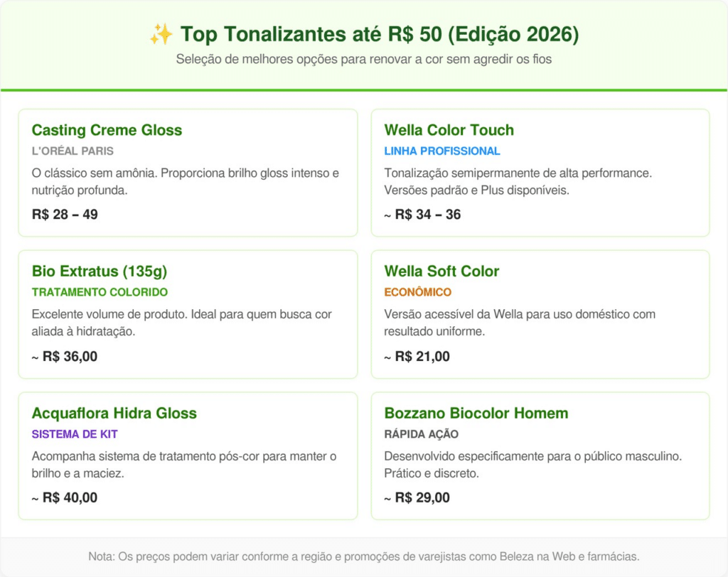Click the L'ORÉAL PARIS brand label

[x=73, y=151]
